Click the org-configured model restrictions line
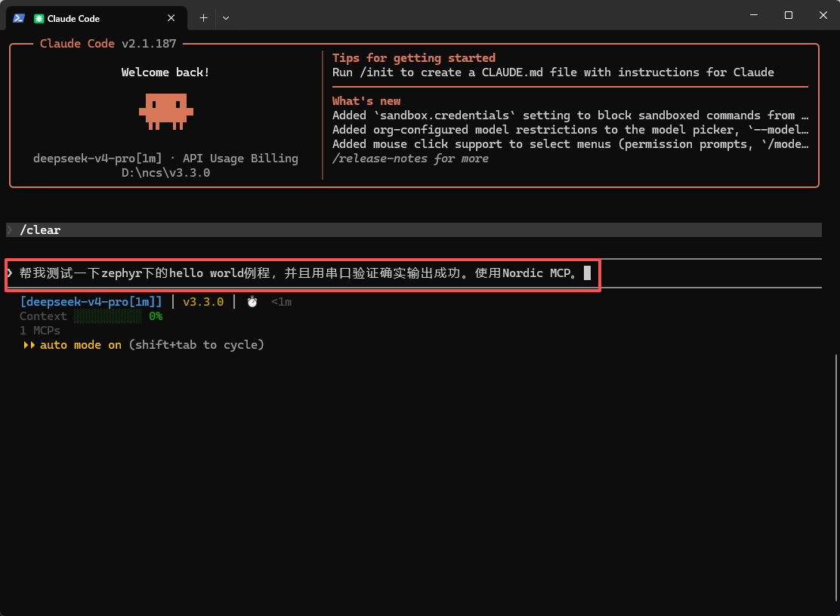The width and height of the screenshot is (840, 616). [570, 130]
